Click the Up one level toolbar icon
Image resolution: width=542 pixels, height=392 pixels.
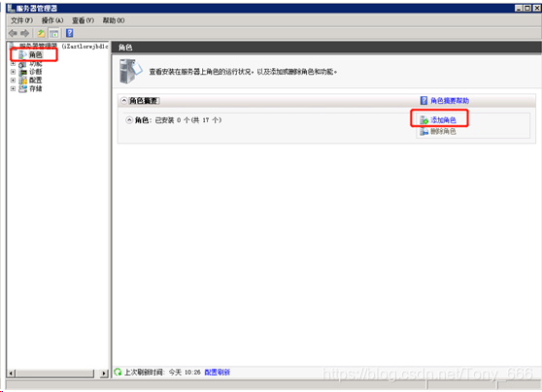point(41,33)
